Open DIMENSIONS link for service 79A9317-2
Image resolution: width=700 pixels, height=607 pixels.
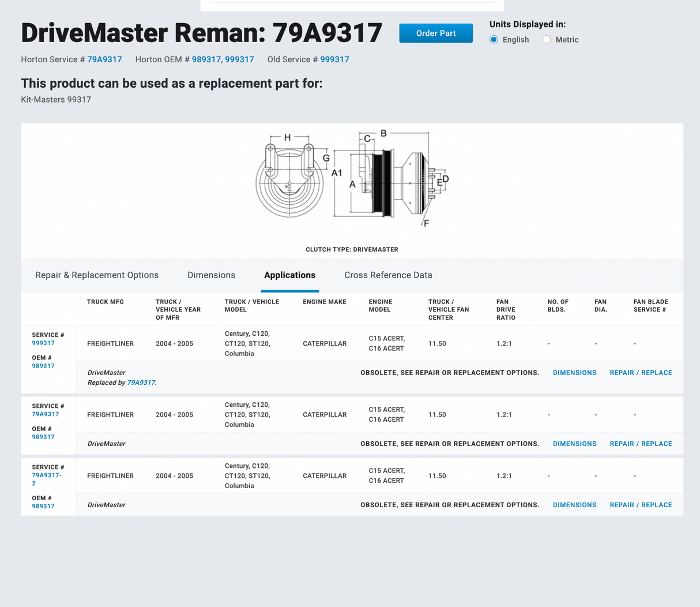pos(574,505)
